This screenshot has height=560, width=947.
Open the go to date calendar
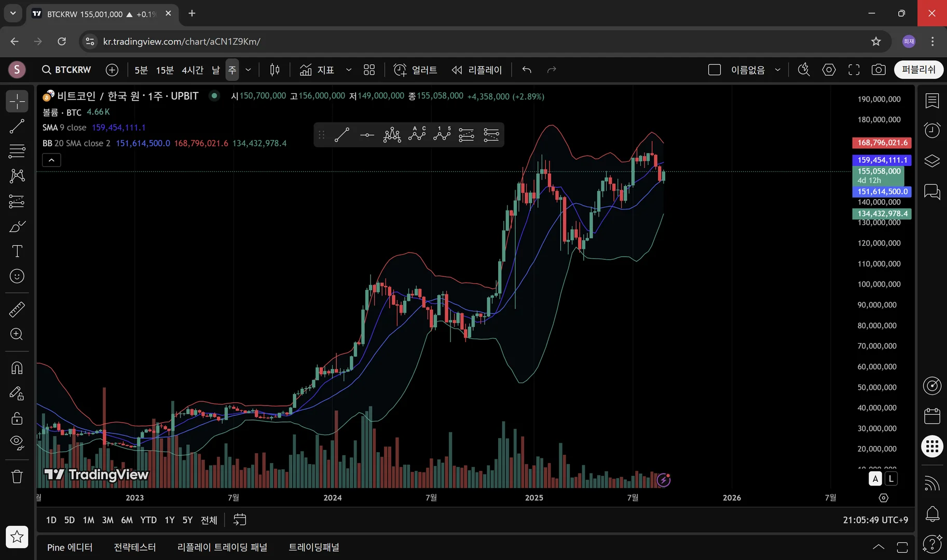pyautogui.click(x=240, y=520)
